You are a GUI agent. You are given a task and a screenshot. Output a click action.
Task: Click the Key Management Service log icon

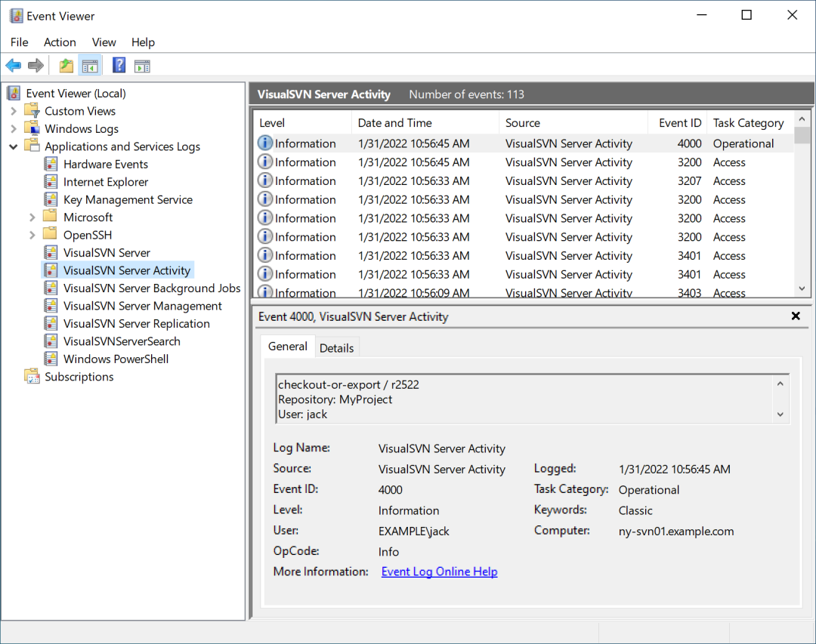point(51,199)
